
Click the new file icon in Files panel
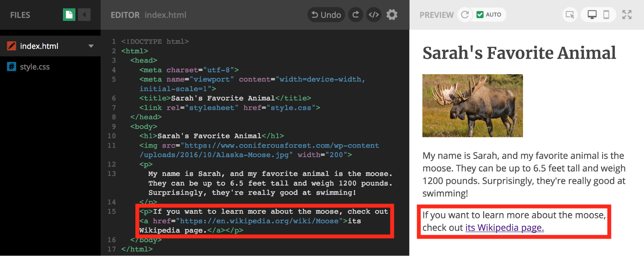pyautogui.click(x=69, y=15)
